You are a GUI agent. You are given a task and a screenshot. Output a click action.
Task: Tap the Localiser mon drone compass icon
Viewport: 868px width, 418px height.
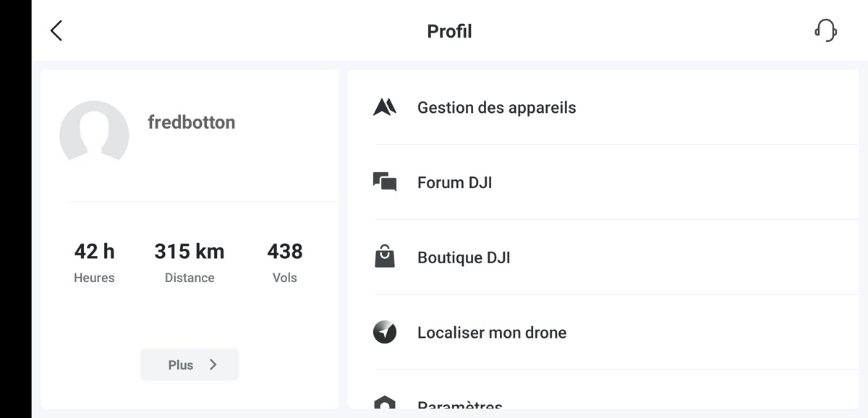click(x=385, y=332)
